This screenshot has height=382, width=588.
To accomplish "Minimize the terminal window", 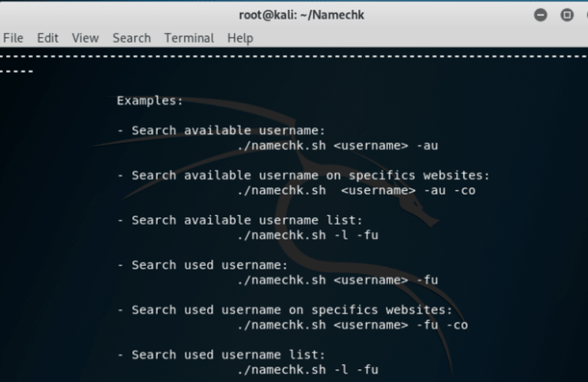I will 541,15.
